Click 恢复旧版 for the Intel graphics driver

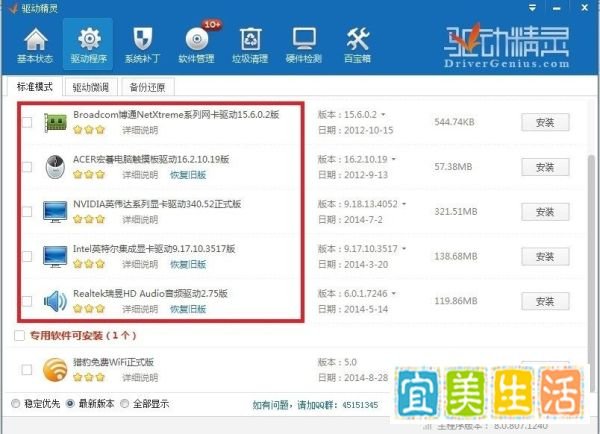(x=188, y=264)
